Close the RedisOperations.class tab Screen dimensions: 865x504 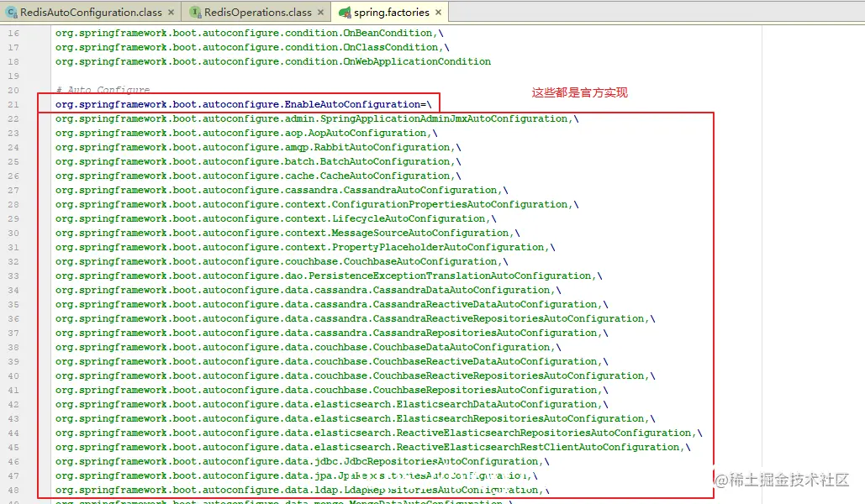point(320,12)
